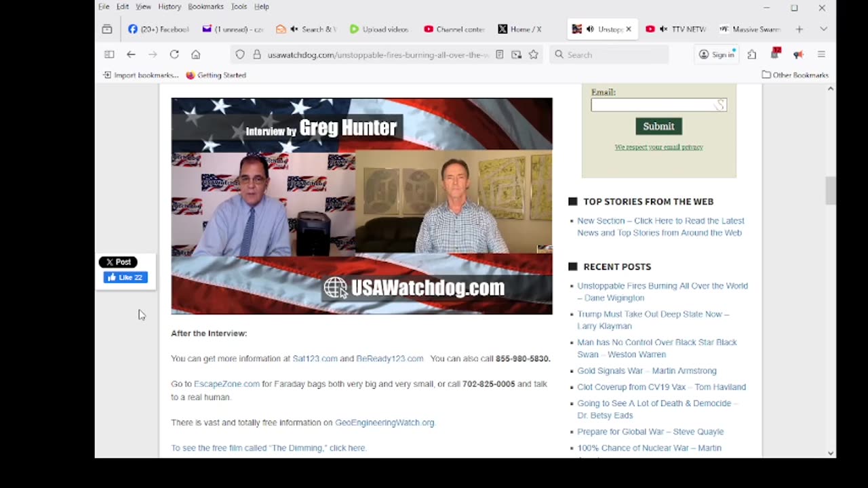The width and height of the screenshot is (868, 488).
Task: Open the History menu
Action: coord(170,7)
